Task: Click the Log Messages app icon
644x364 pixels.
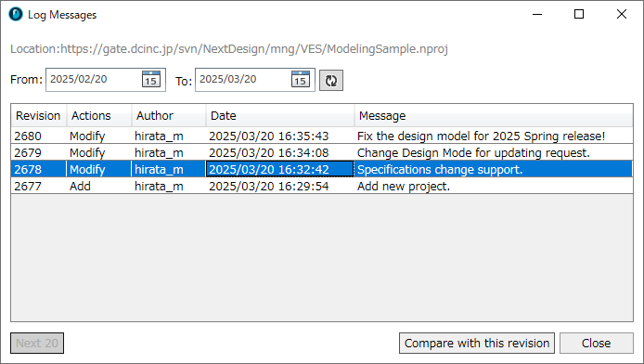Action: [16, 14]
